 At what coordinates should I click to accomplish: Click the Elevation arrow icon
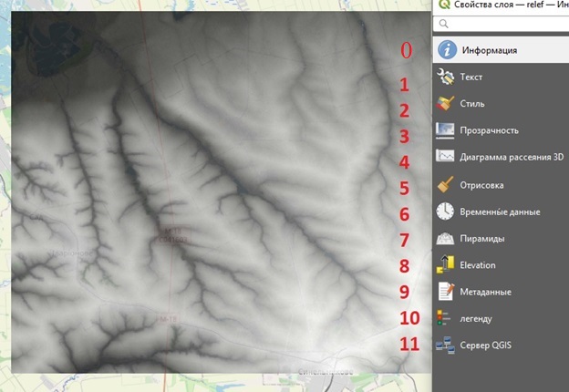click(445, 264)
